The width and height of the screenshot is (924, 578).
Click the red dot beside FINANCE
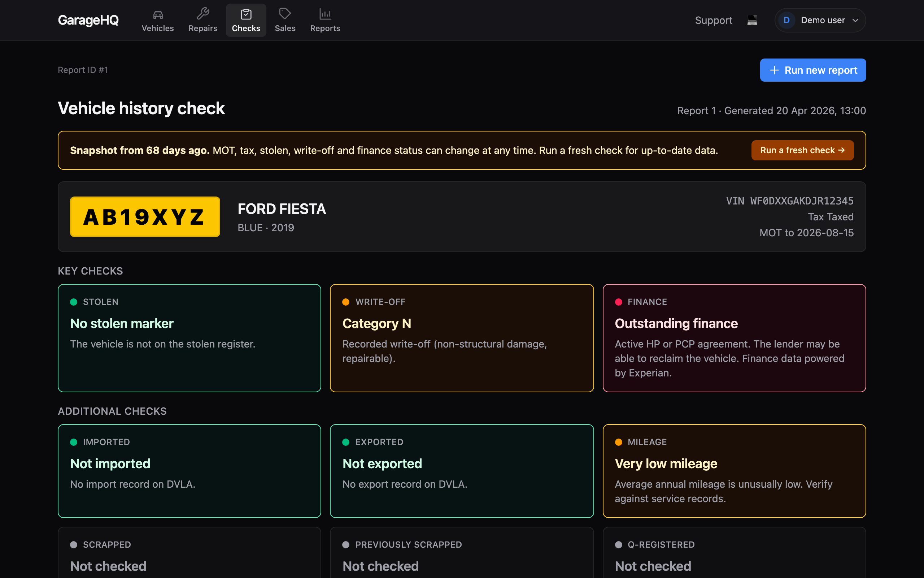[619, 302]
